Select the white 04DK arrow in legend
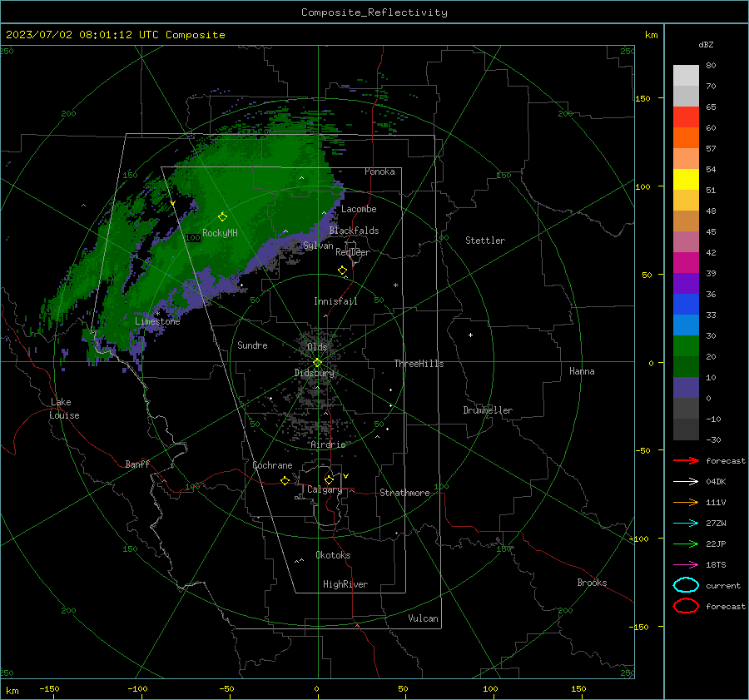This screenshot has height=700, width=749. click(686, 481)
